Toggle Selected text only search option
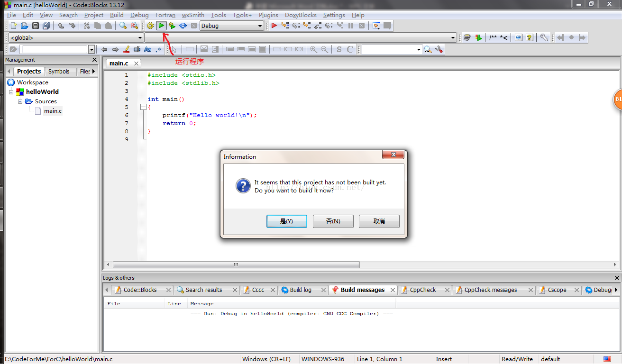The height and width of the screenshot is (364, 622). tap(137, 49)
